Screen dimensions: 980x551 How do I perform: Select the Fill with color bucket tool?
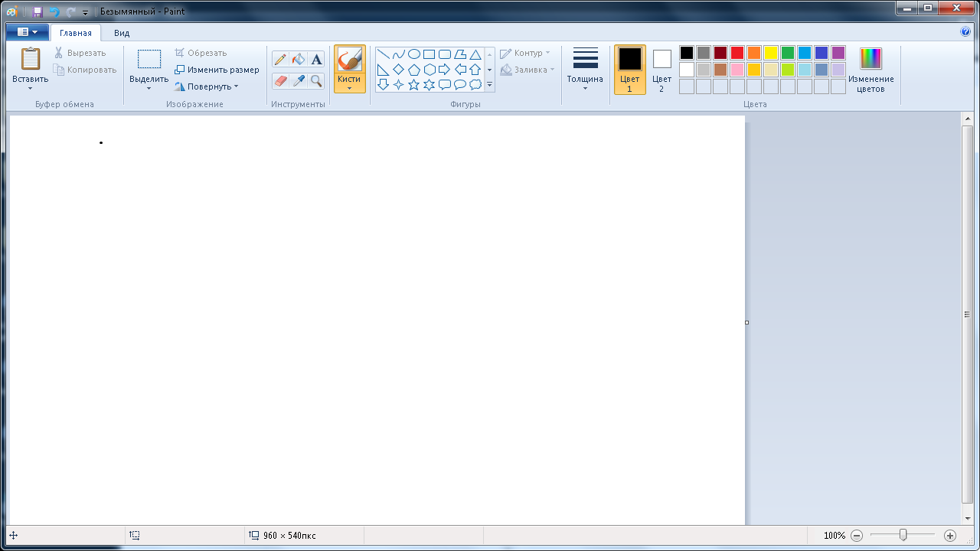click(299, 60)
